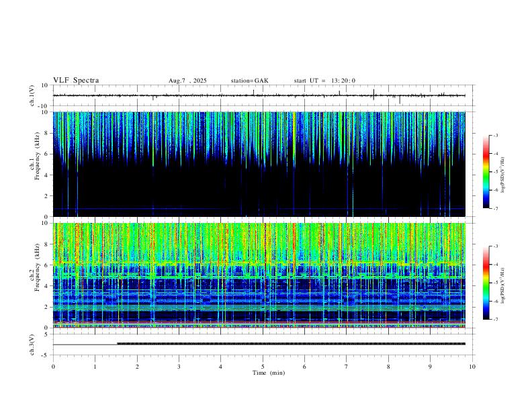This screenshot has width=532, height=411.
Task: Click the "start UT = 13:20:0" text
Action: [324, 81]
